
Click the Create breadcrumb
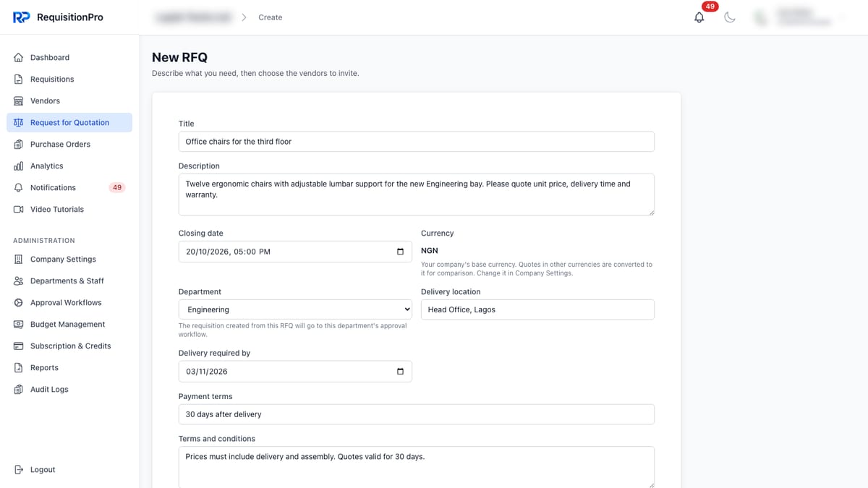point(271,17)
